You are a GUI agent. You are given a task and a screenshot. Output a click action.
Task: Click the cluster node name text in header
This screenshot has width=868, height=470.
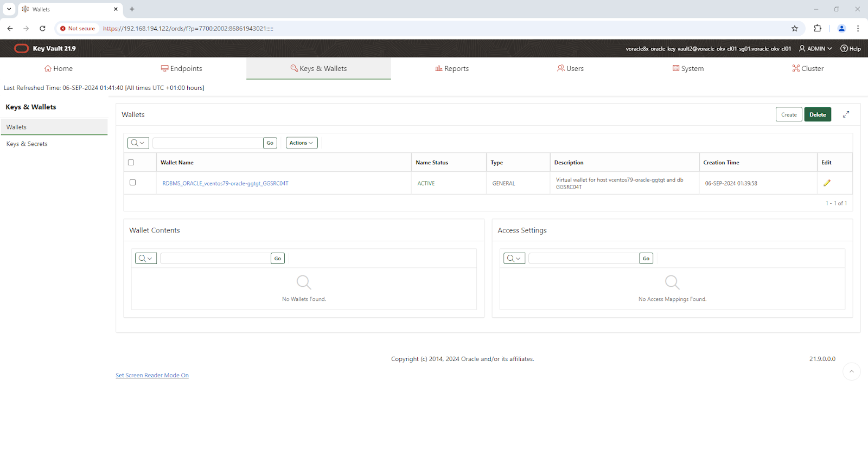(x=708, y=49)
